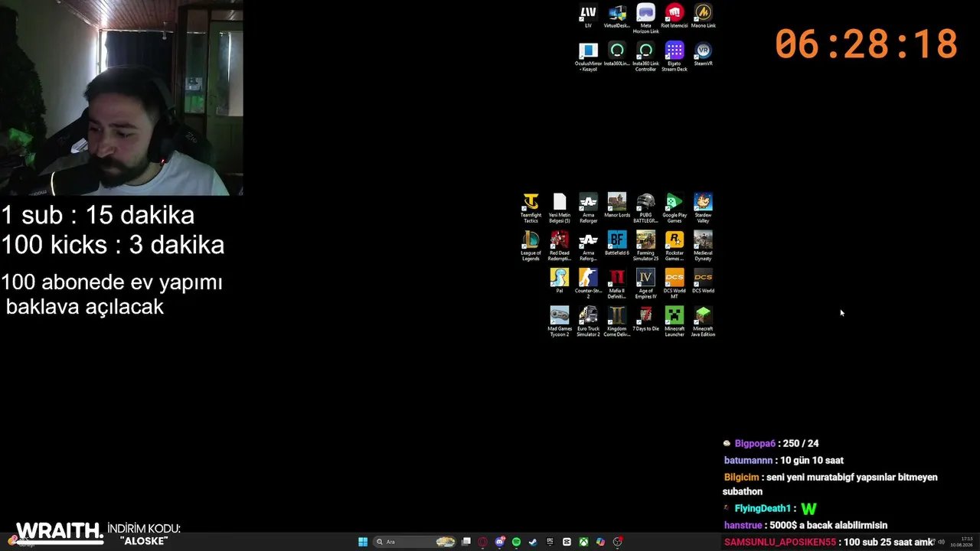The image size is (980, 551).
Task: Select the Yeni Metin Belgesi (3) file
Action: 560,208
